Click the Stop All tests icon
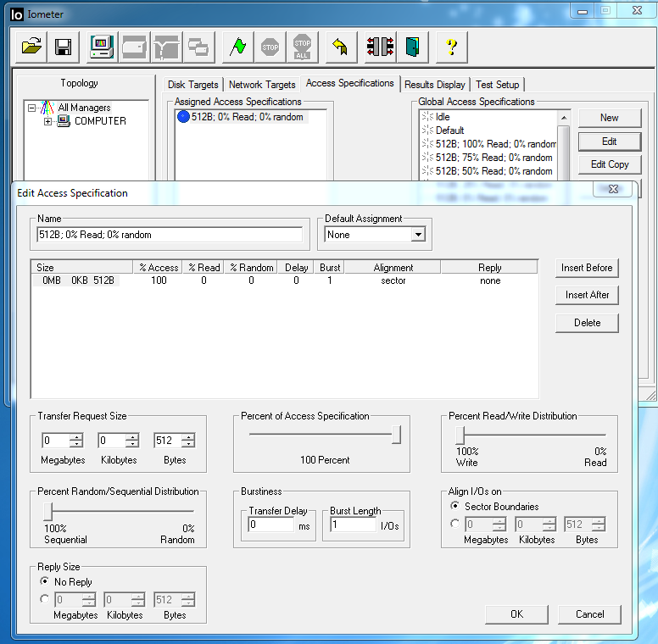The width and height of the screenshot is (658, 644). click(302, 47)
